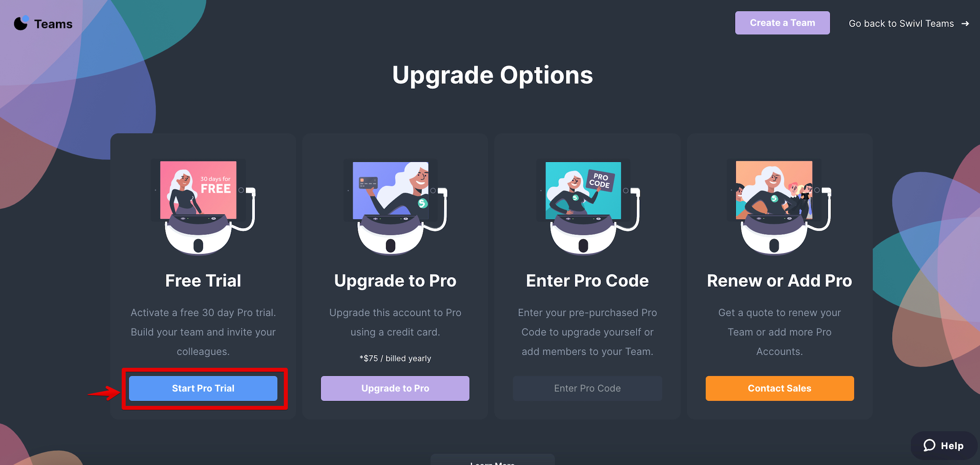Click the Learn More button at bottom
The width and height of the screenshot is (980, 465).
click(492, 461)
